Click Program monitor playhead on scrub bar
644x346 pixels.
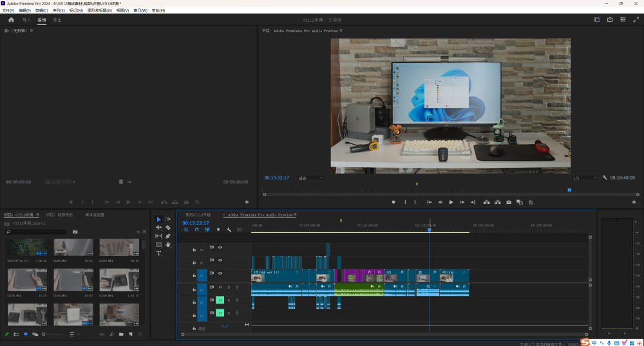click(569, 190)
